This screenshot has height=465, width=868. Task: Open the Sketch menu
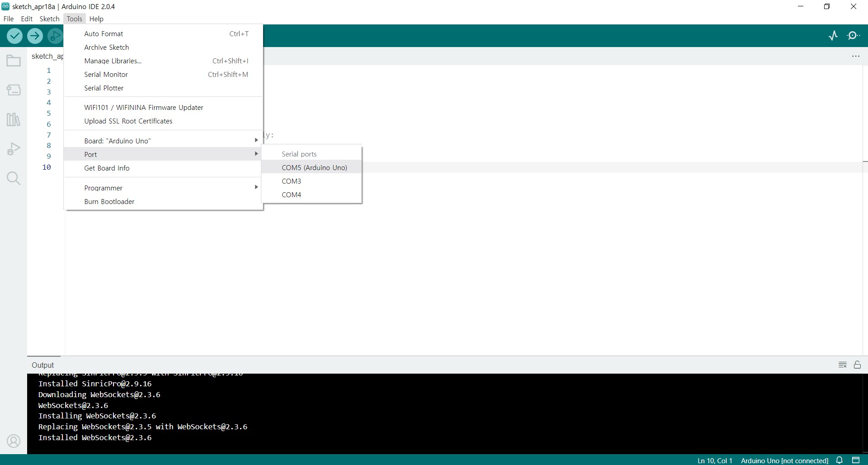point(49,19)
